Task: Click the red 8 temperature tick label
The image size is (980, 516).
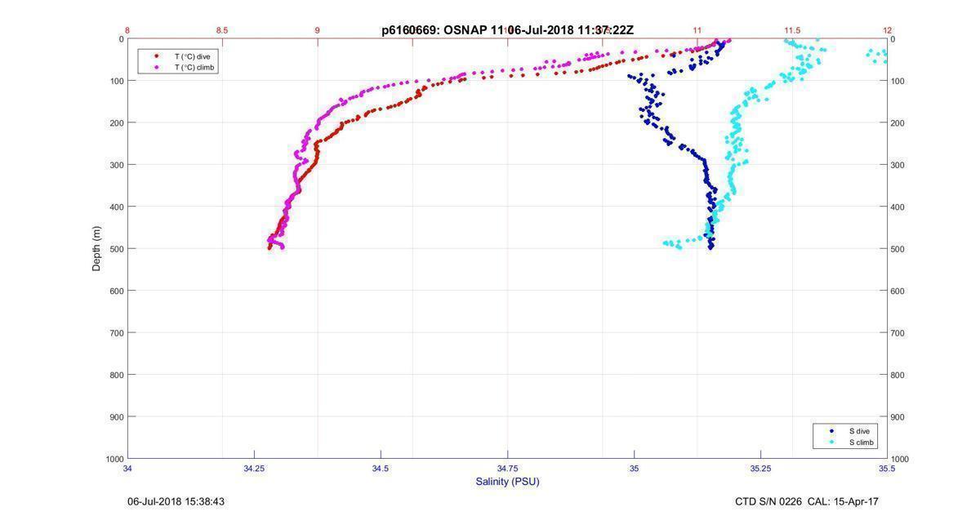Action: (x=127, y=30)
